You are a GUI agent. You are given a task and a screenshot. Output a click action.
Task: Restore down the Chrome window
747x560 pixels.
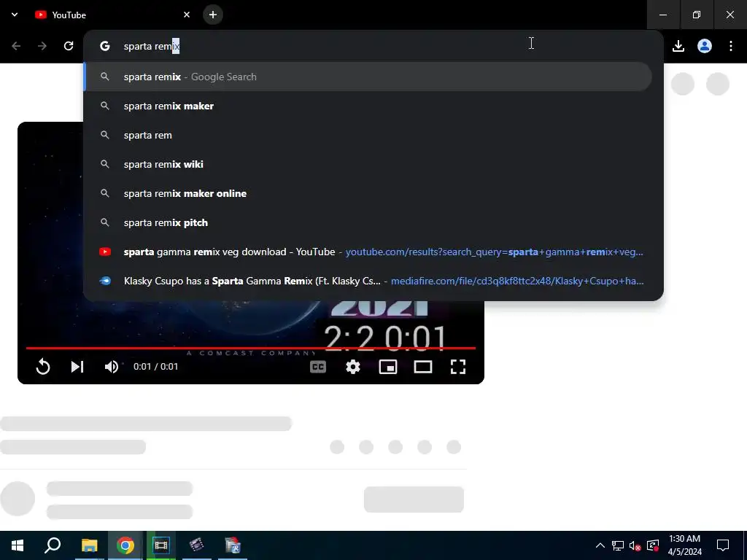click(x=697, y=15)
